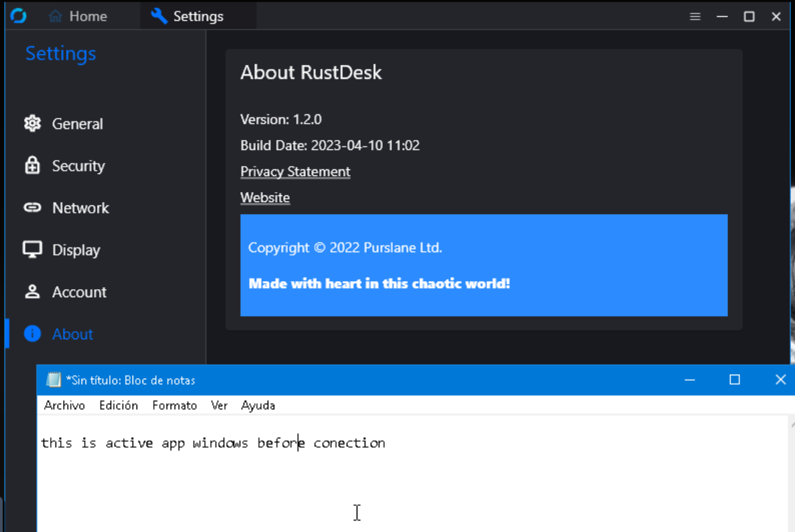
Task: Select the Security lock icon
Action: point(31,165)
